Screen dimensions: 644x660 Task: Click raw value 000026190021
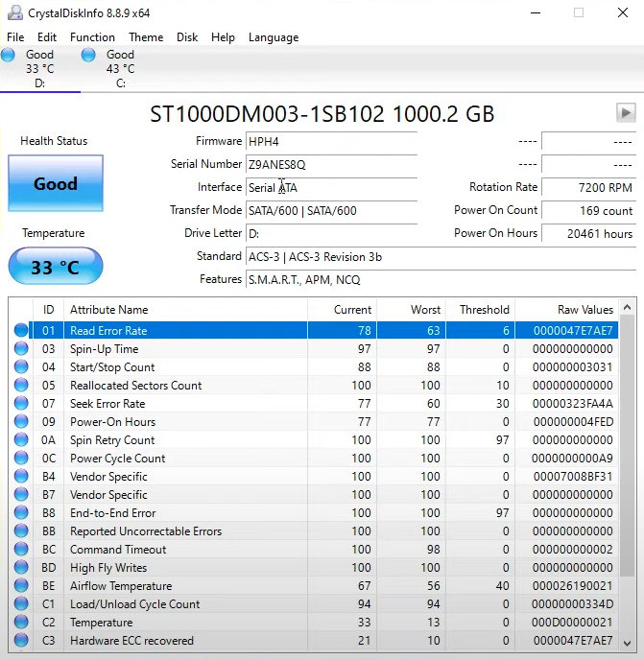pos(573,586)
